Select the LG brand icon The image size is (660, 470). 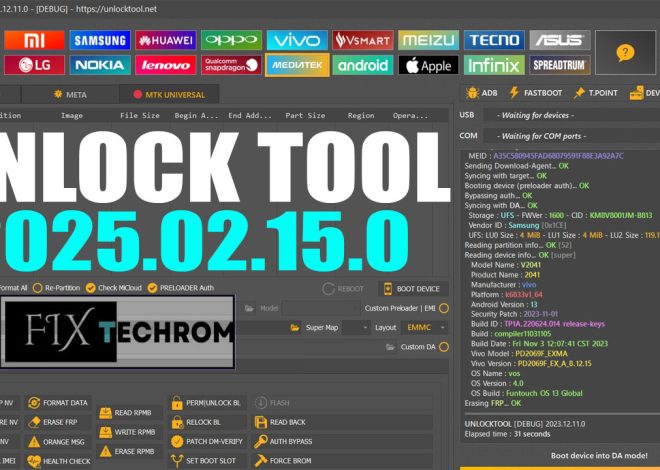click(34, 65)
